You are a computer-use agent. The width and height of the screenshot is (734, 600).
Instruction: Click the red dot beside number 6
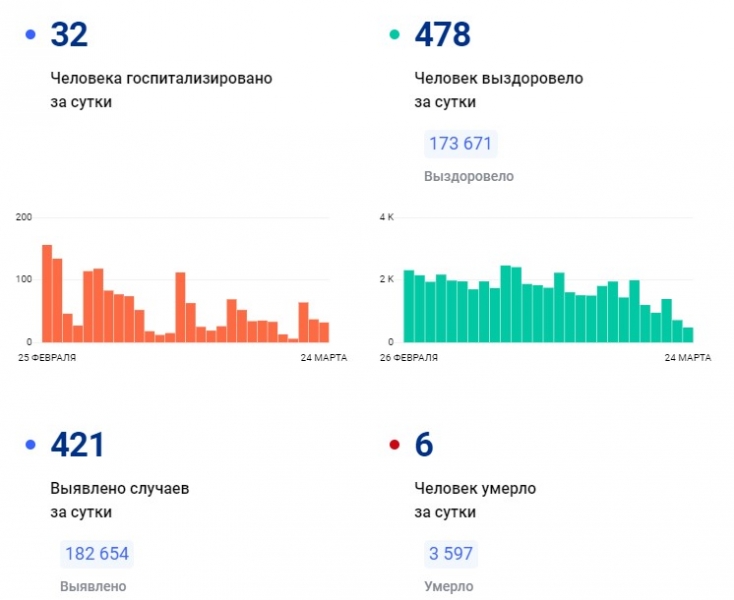[394, 445]
